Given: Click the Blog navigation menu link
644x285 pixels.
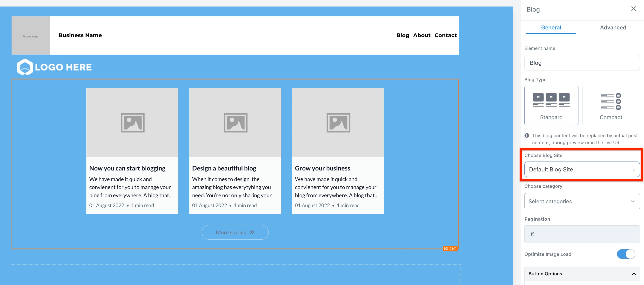Looking at the screenshot, I should 402,35.
